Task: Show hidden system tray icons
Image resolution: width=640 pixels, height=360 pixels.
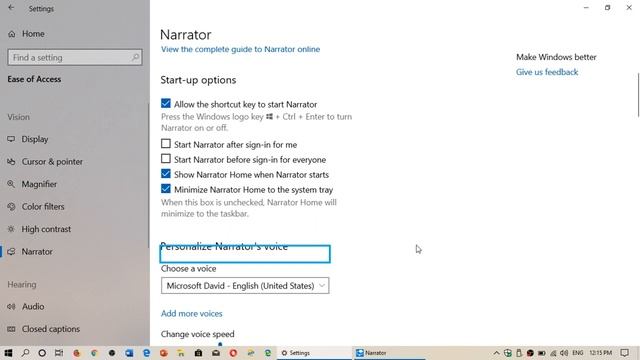Action: [x=496, y=353]
